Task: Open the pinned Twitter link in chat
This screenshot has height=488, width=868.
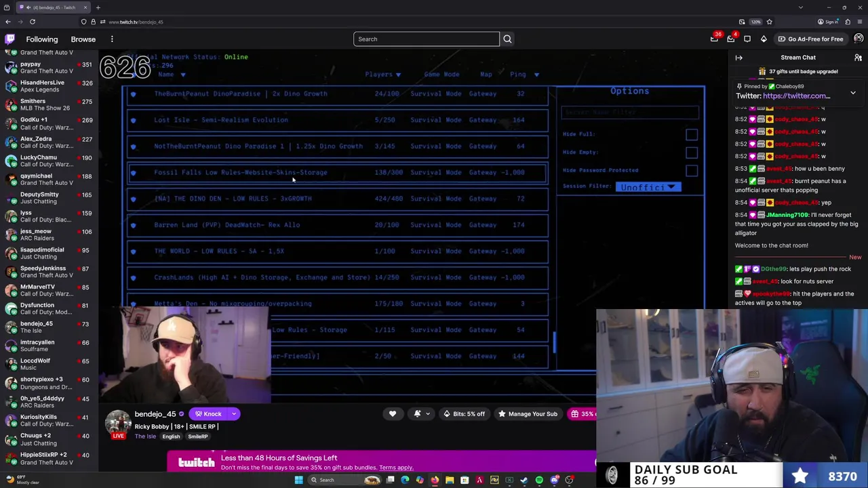Action: [796, 96]
